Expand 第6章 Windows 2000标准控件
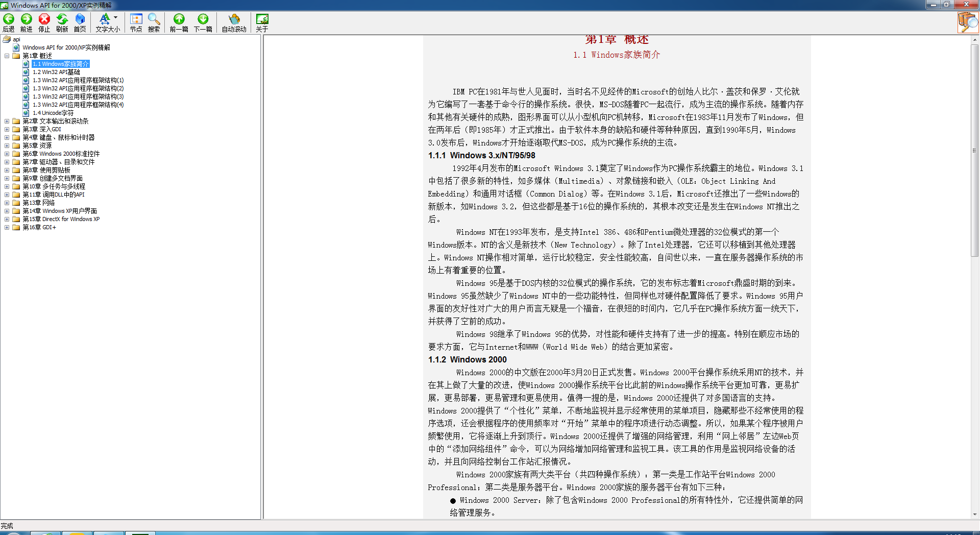 7,154
